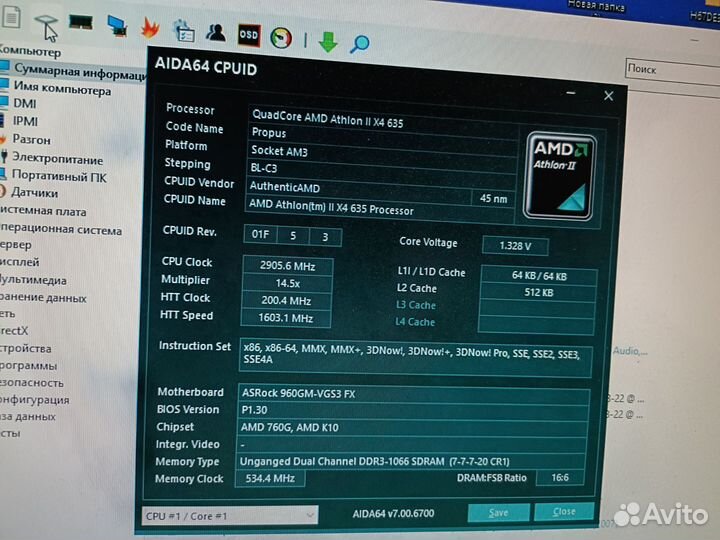
Task: Open Датчики tree item
Action: pyautogui.click(x=34, y=192)
